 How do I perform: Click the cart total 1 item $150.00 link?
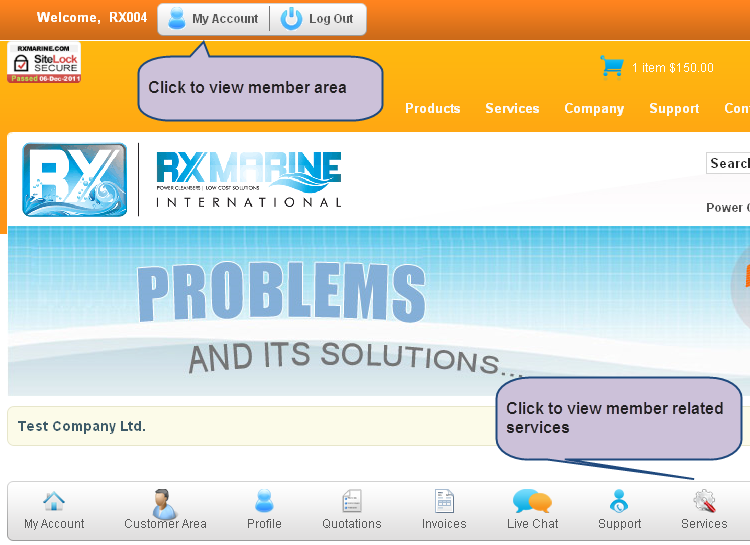point(672,68)
